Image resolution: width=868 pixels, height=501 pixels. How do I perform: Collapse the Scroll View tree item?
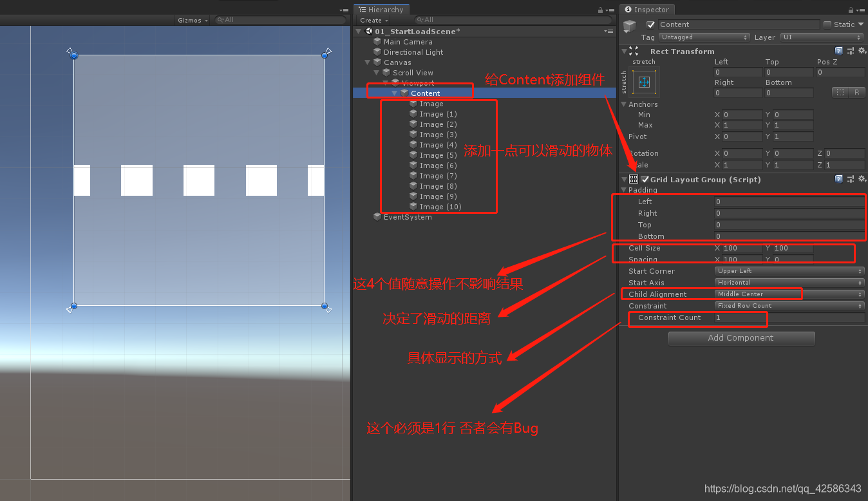[376, 72]
